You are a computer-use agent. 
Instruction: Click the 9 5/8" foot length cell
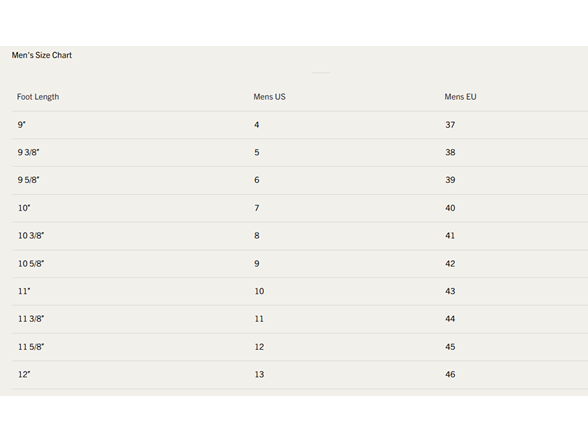28,180
